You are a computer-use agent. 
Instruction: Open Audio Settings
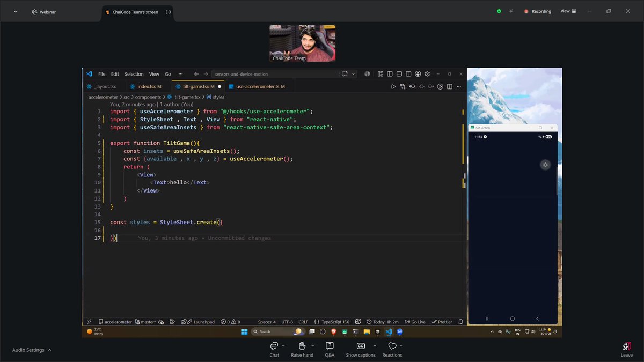point(28,350)
